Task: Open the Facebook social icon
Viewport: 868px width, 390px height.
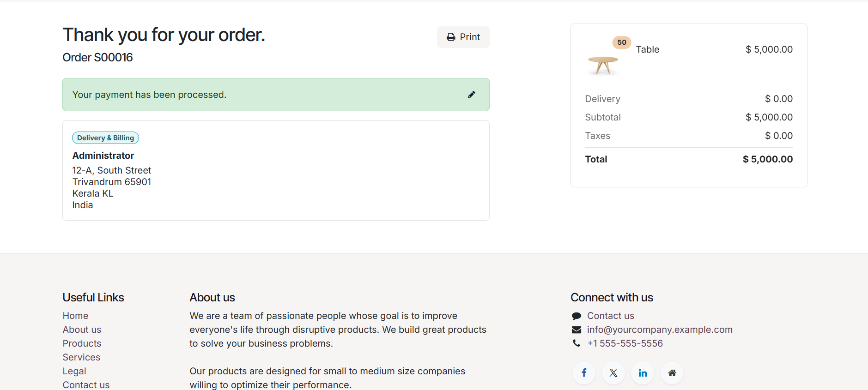Action: [x=584, y=373]
